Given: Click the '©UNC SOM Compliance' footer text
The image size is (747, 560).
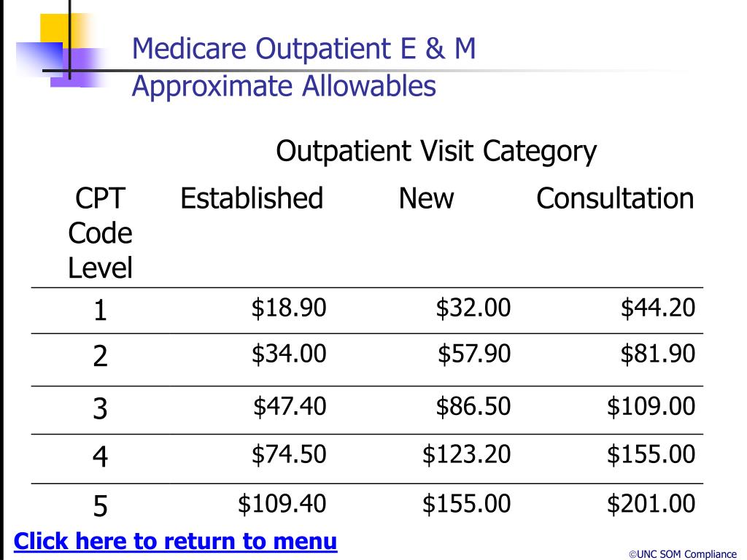Looking at the screenshot, I should (x=683, y=554).
